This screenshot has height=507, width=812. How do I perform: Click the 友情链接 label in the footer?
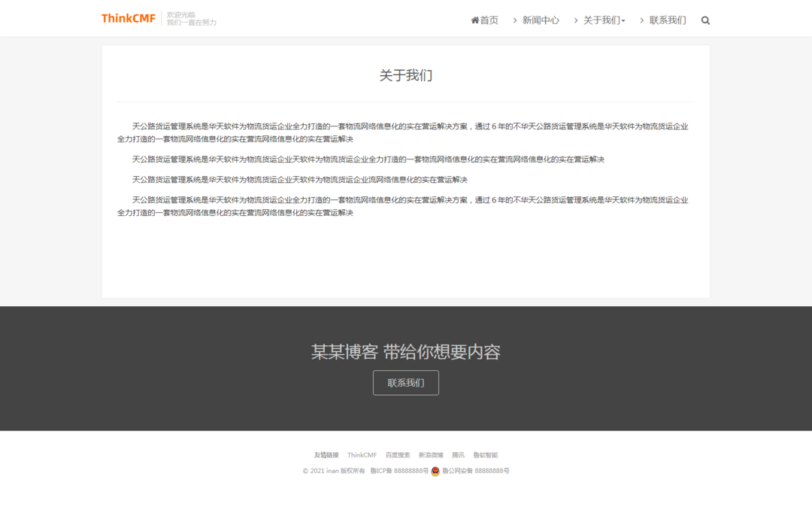326,455
